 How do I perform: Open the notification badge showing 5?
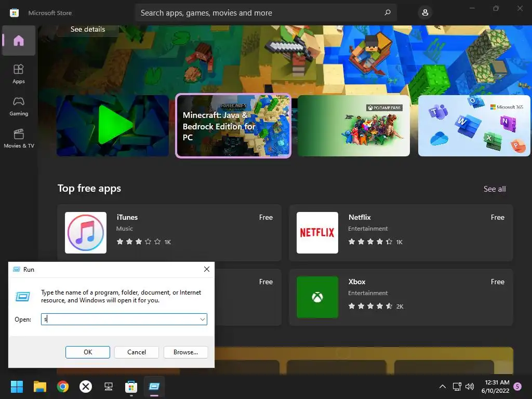tap(517, 387)
